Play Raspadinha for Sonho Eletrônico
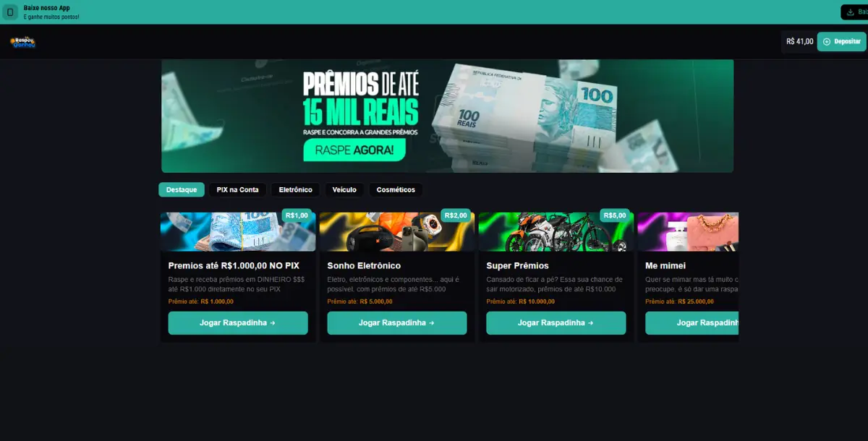868x441 pixels. pos(397,323)
